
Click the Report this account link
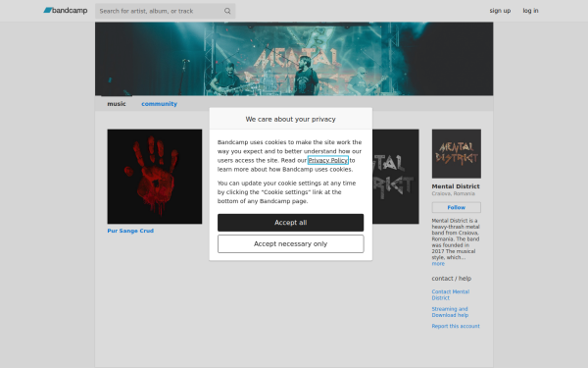(x=456, y=326)
